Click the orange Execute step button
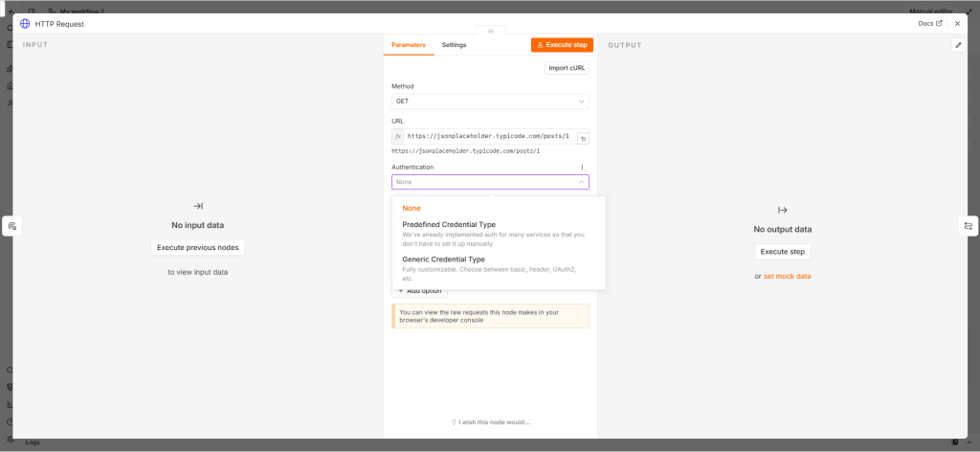980x452 pixels. pos(562,45)
